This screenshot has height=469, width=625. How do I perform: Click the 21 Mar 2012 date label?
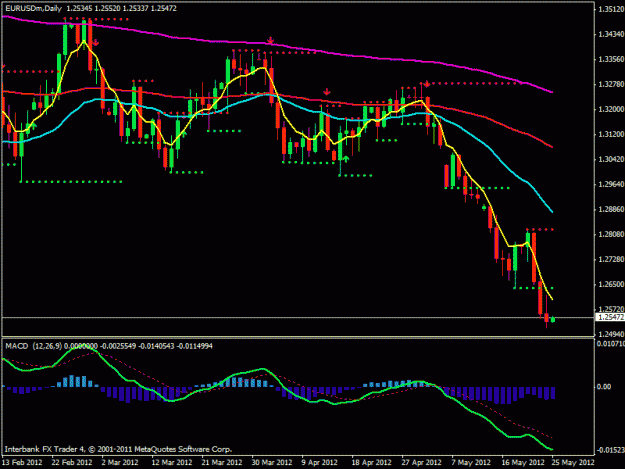point(222,462)
